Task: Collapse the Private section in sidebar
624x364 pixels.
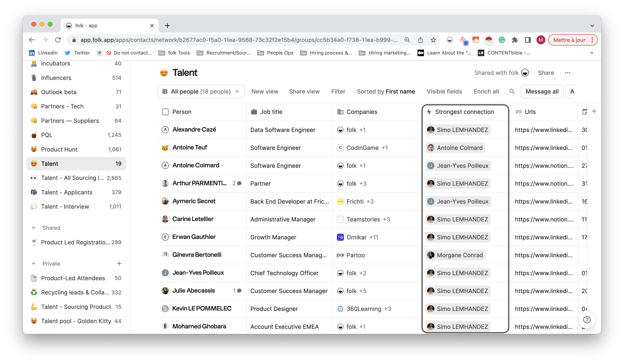Action: pos(34,264)
